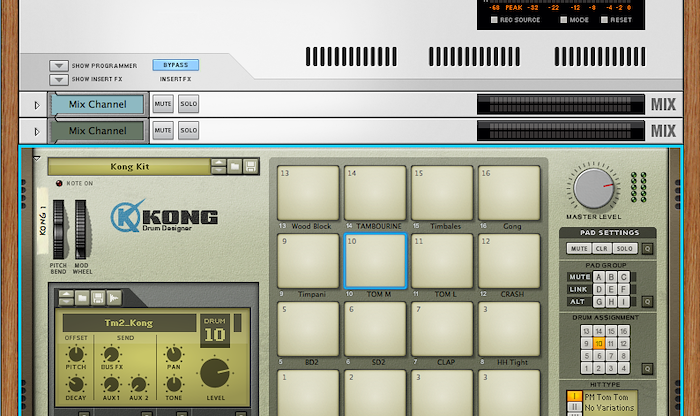The image size is (700, 416).
Task: Click the Kong Drum Designer logo
Action: (164, 216)
